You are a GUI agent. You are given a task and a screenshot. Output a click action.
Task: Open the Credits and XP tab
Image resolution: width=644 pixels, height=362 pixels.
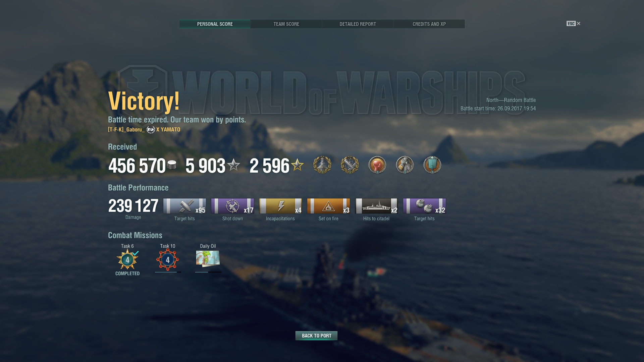[429, 24]
